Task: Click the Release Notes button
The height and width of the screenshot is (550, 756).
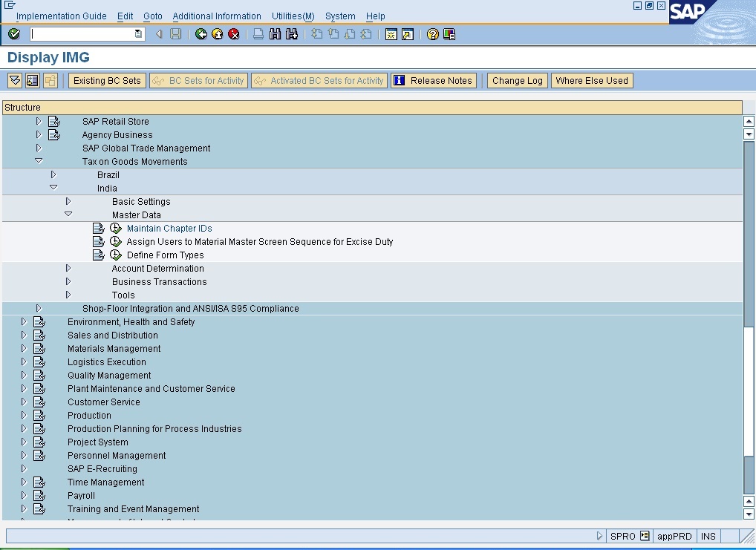Action: 434,80
